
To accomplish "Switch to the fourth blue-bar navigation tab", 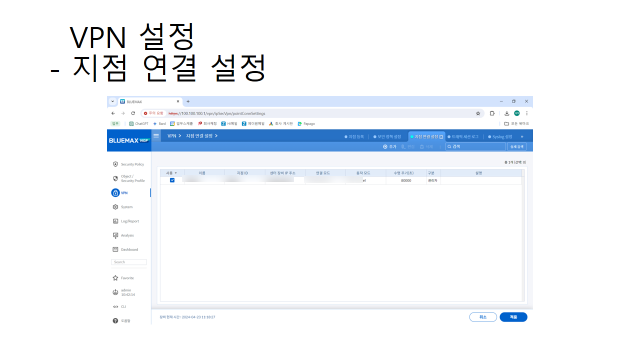I will tap(463, 137).
